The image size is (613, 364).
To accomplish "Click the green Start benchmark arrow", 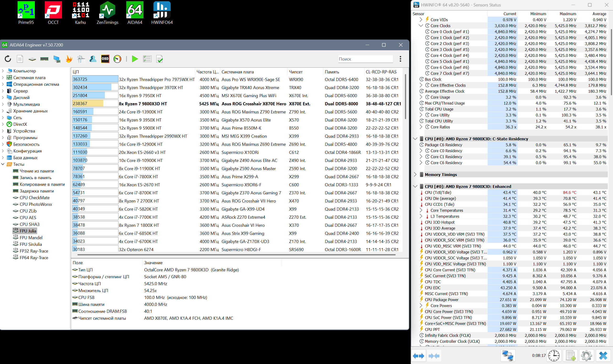I will click(135, 59).
